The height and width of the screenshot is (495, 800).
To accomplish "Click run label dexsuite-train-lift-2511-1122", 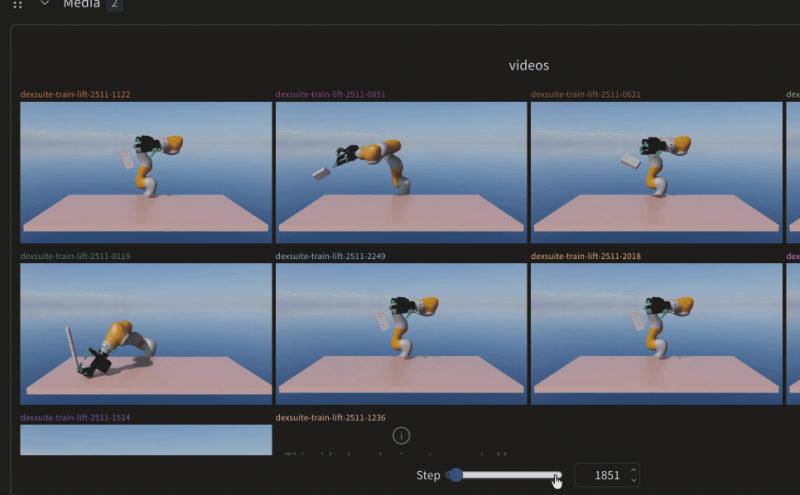I will [75, 94].
